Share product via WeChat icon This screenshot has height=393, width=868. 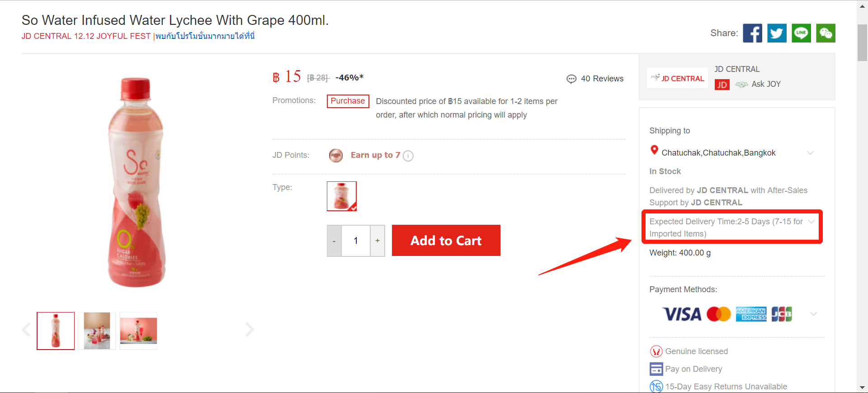[826, 33]
